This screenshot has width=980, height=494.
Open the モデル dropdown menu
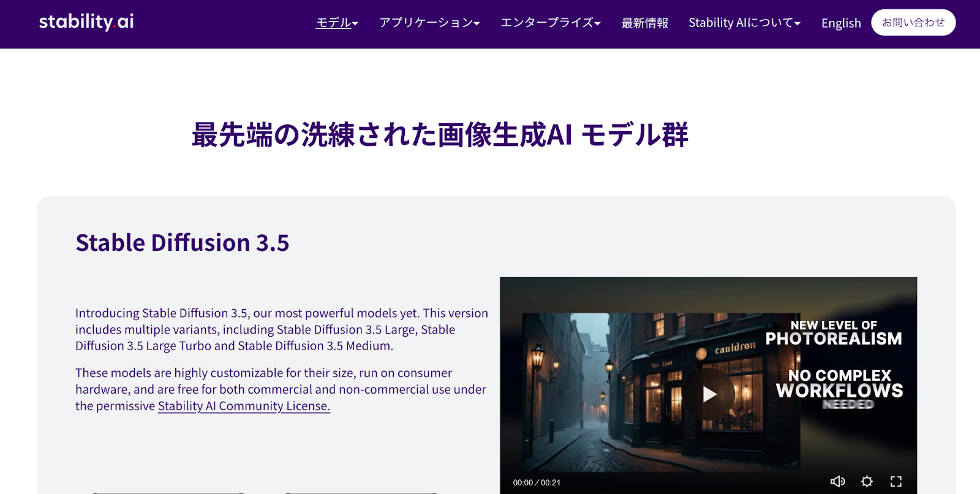tap(337, 23)
